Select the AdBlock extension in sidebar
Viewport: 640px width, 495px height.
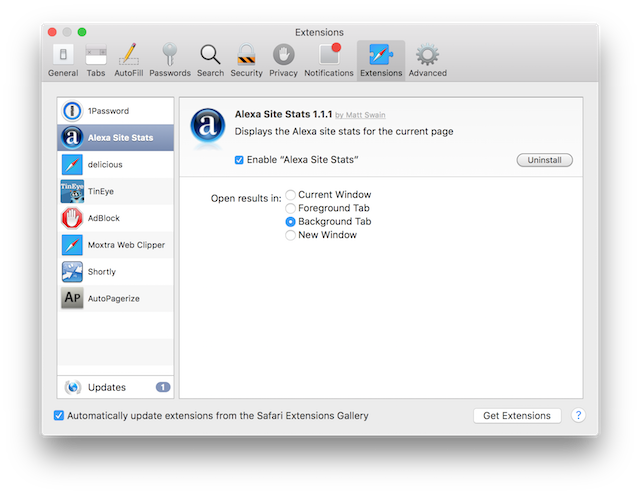point(115,218)
